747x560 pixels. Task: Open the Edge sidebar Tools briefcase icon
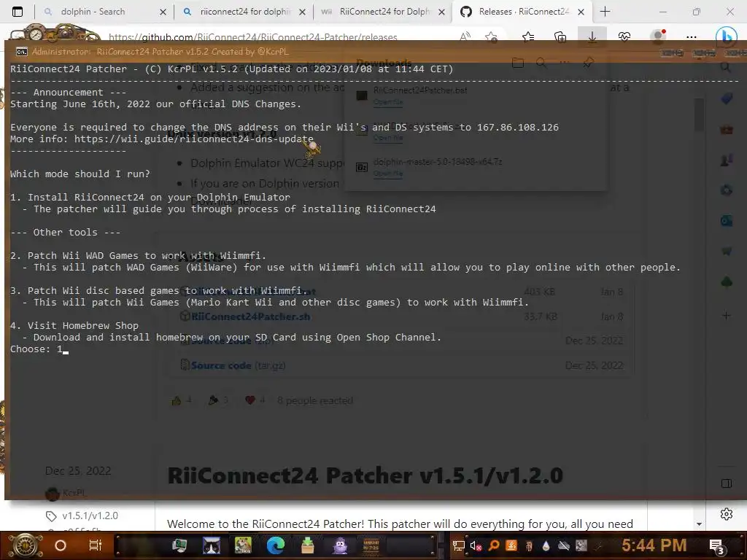[726, 129]
